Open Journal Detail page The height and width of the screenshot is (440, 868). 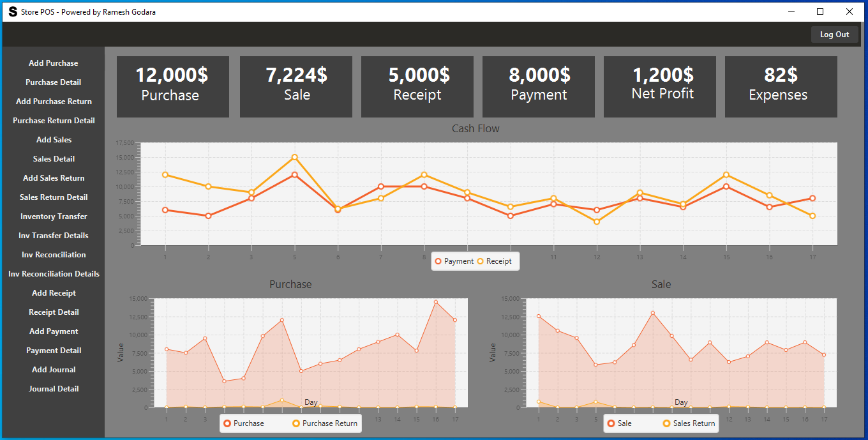tap(54, 389)
